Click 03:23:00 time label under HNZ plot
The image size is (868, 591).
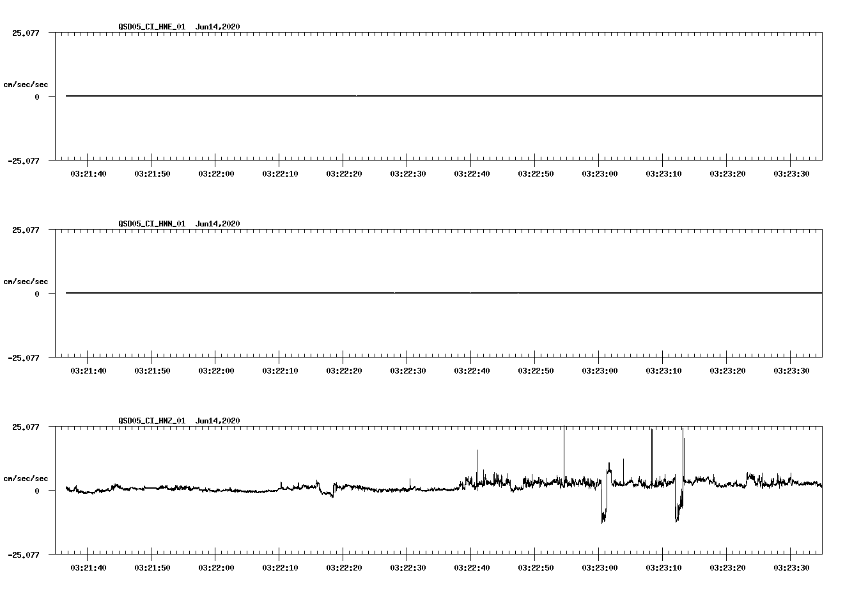(600, 568)
